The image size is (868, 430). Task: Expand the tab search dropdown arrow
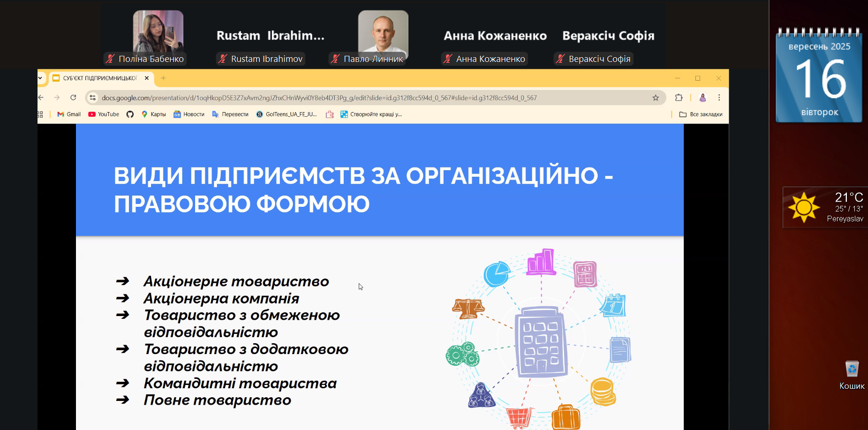click(40, 78)
